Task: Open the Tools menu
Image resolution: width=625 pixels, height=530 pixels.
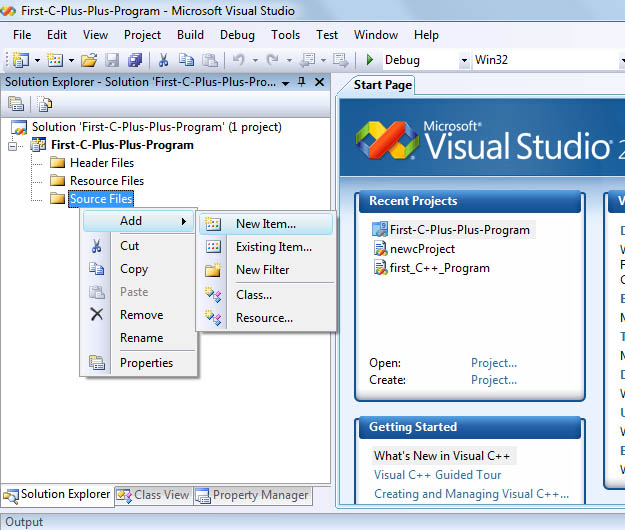Action: (285, 35)
